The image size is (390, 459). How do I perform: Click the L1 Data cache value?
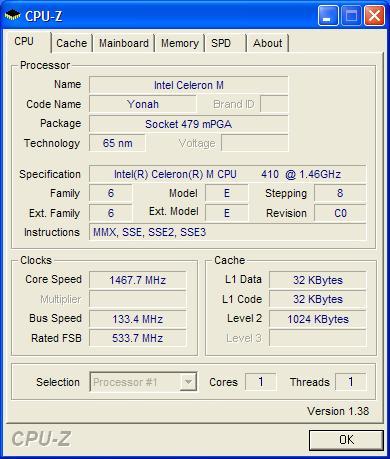[x=317, y=280]
